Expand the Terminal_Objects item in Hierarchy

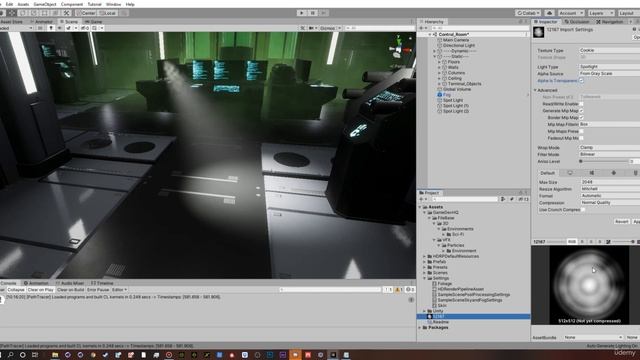[x=439, y=84]
